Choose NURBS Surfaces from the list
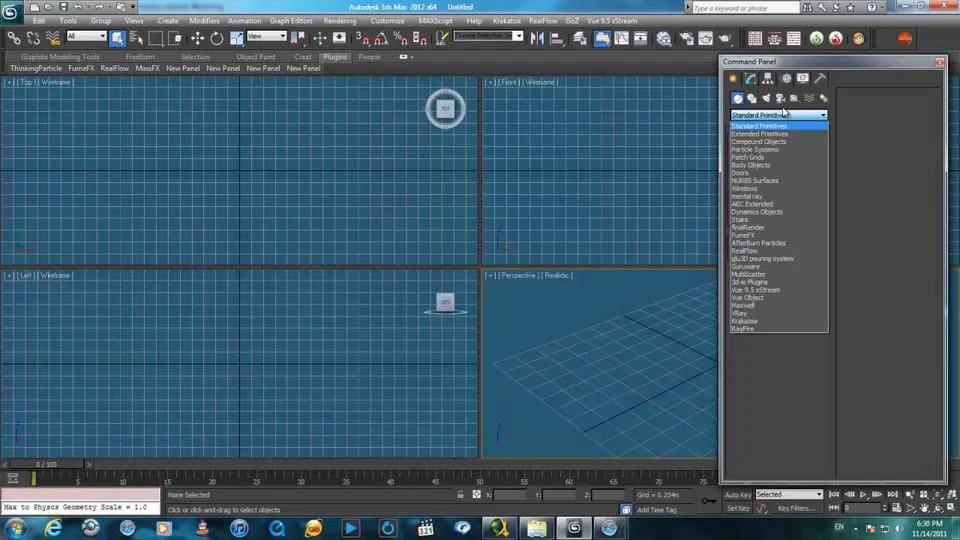Screen dimensions: 960x540 click(x=755, y=181)
